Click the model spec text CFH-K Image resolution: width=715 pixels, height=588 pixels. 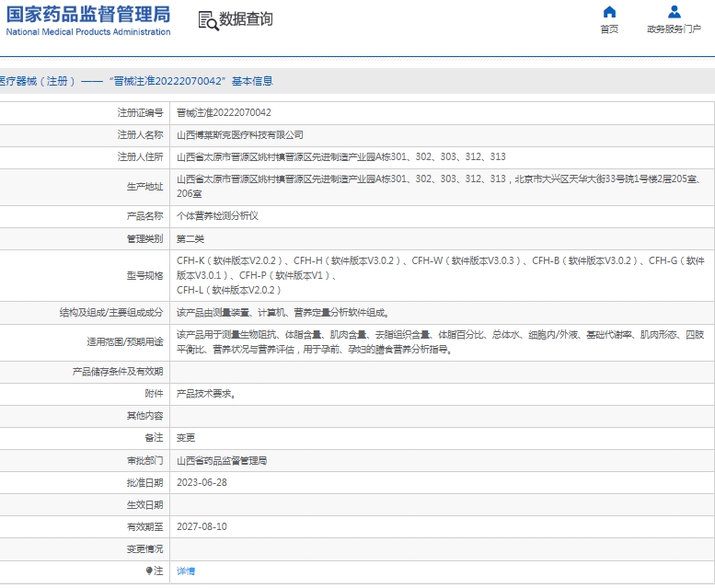click(190, 260)
